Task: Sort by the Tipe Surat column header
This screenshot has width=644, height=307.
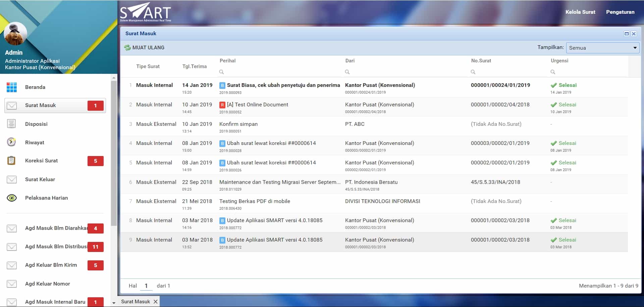Action: coord(148,66)
